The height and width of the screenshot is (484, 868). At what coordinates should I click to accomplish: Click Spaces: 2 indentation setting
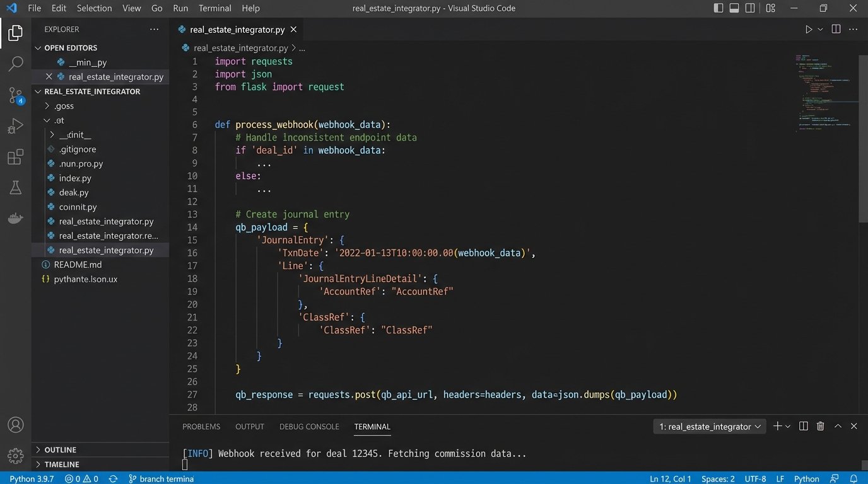(x=718, y=479)
